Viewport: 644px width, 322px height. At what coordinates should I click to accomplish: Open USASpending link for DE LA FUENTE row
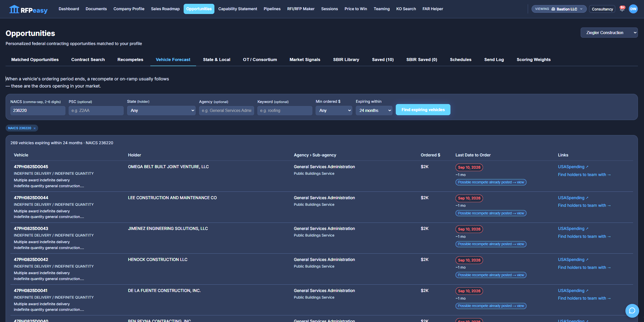coord(573,290)
